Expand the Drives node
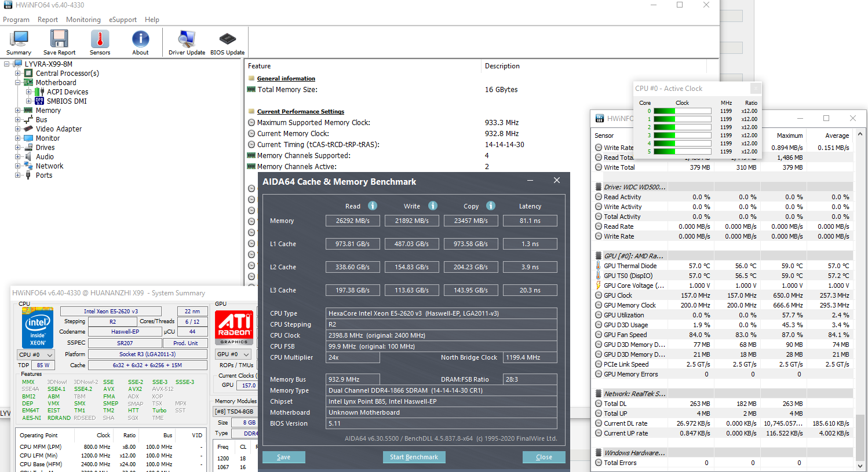This screenshot has width=868, height=472. point(18,148)
